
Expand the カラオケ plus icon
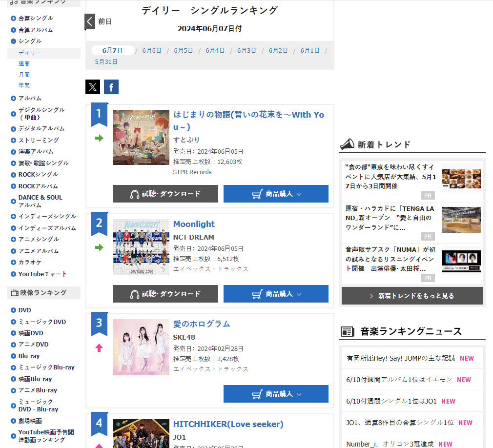(x=13, y=262)
